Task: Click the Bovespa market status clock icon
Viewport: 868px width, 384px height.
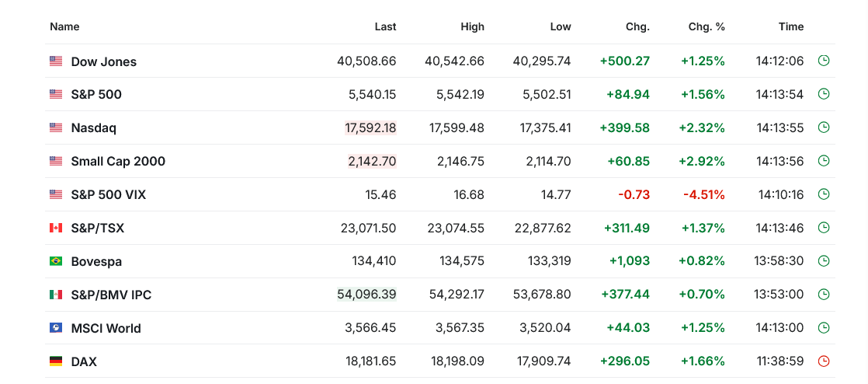Action: click(824, 261)
